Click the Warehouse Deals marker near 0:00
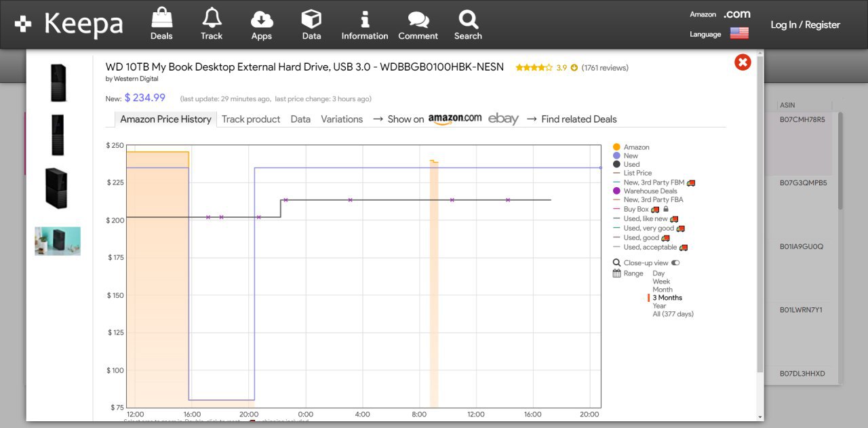Viewport: 868px width, 428px height. [285, 200]
